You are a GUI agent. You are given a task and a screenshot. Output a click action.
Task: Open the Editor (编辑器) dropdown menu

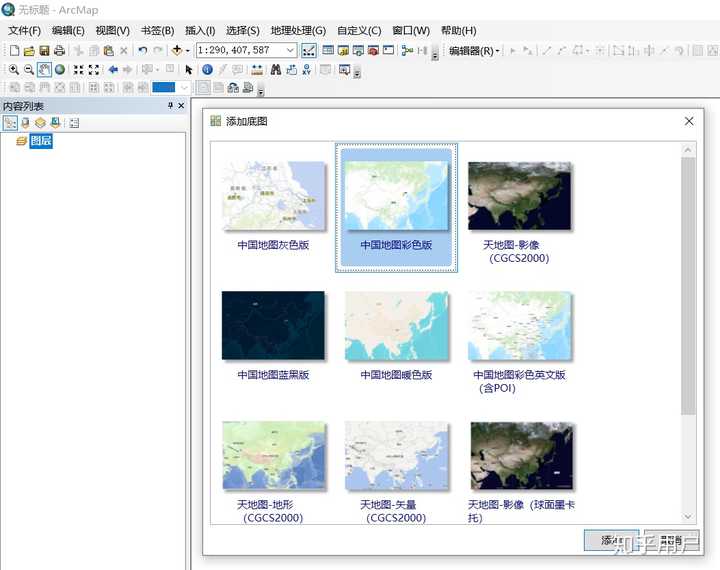click(474, 51)
